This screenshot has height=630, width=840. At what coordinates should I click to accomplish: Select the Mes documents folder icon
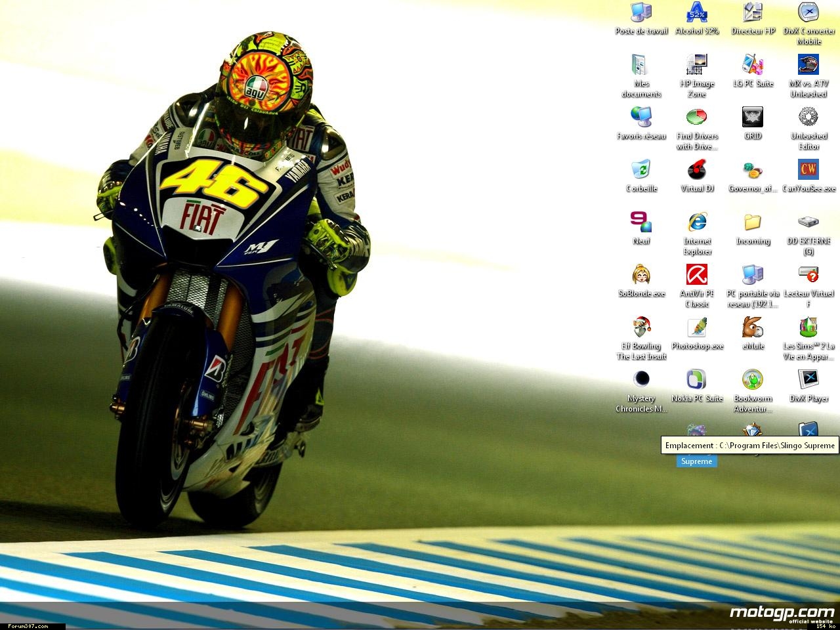pos(641,65)
